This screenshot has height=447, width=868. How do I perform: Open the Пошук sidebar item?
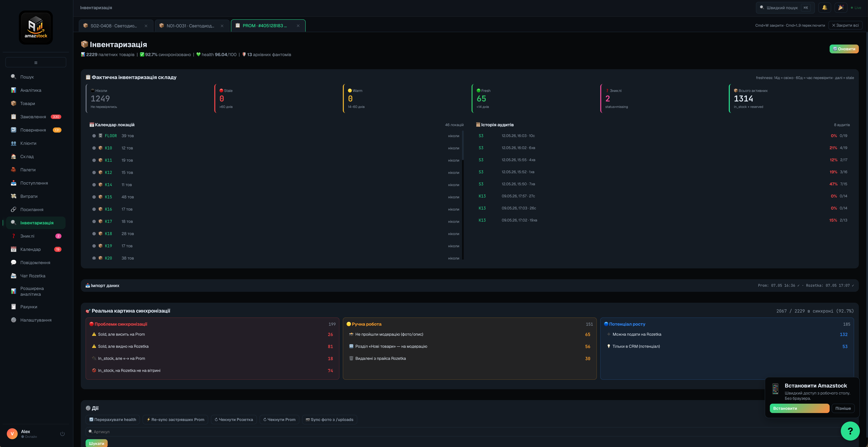click(36, 77)
